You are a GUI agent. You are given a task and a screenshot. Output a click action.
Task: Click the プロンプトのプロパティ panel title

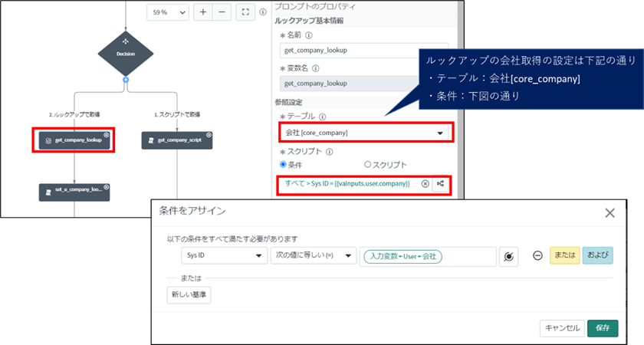tap(315, 6)
